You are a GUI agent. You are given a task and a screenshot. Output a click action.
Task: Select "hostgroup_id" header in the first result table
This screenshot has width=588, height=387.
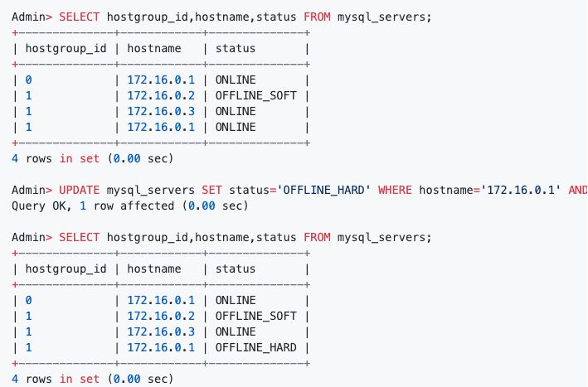pyautogui.click(x=66, y=49)
